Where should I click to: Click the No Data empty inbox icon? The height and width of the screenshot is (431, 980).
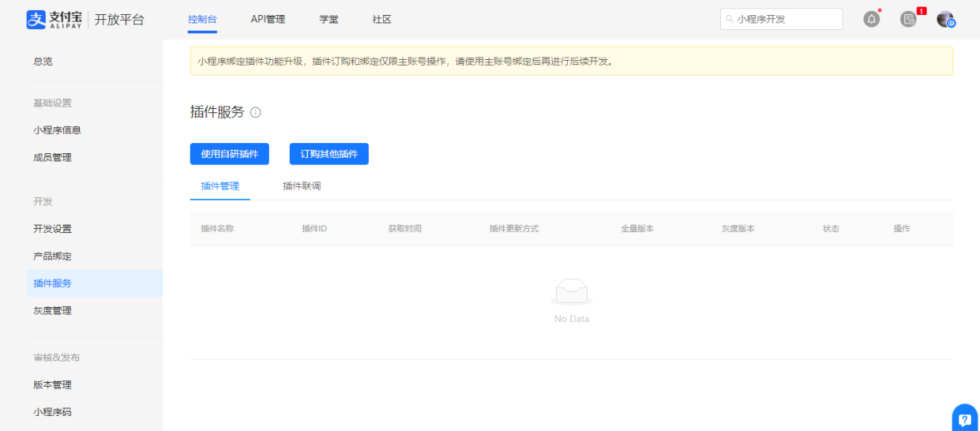572,292
